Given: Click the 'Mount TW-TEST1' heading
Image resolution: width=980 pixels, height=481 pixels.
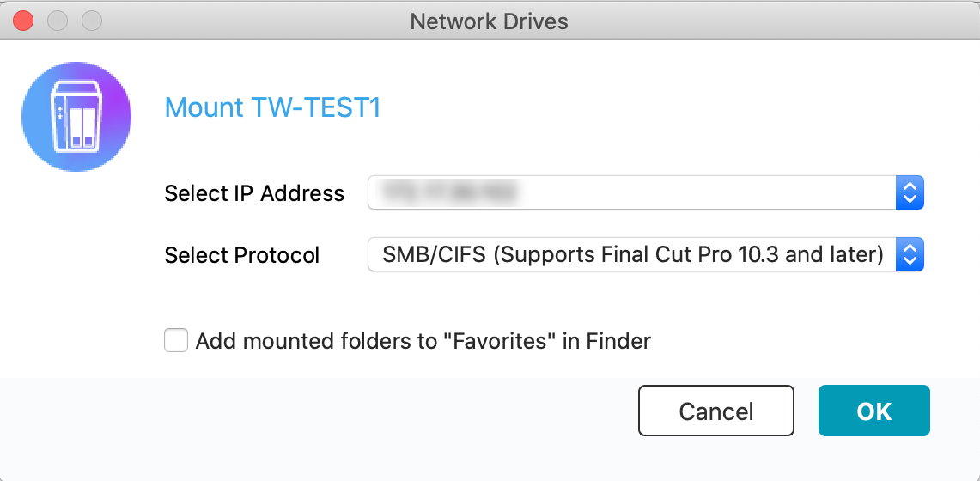Looking at the screenshot, I should (x=272, y=108).
